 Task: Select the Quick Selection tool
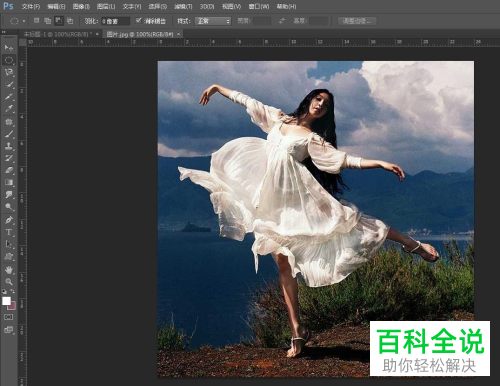tap(9, 85)
